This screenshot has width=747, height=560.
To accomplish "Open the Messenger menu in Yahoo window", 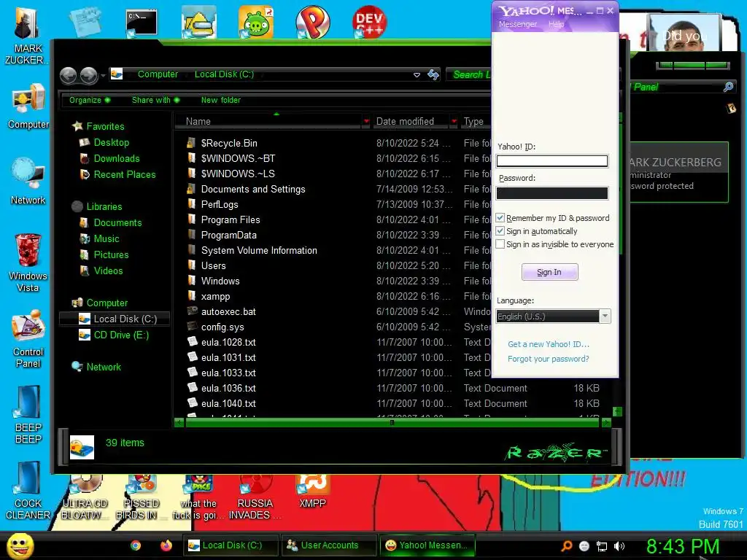I will tap(518, 24).
